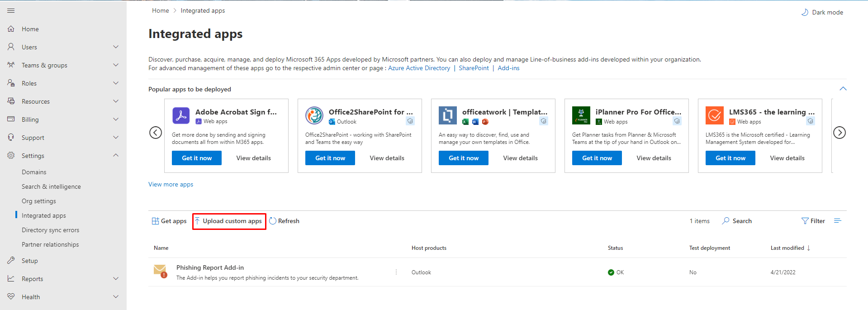Click the Teams & groups icon
The image size is (868, 310).
pos(11,65)
